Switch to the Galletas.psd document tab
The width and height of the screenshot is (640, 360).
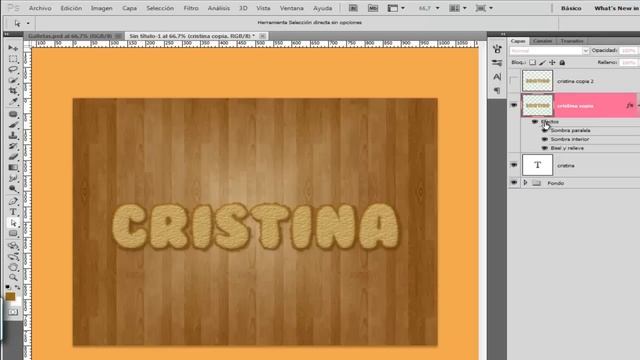74,36
